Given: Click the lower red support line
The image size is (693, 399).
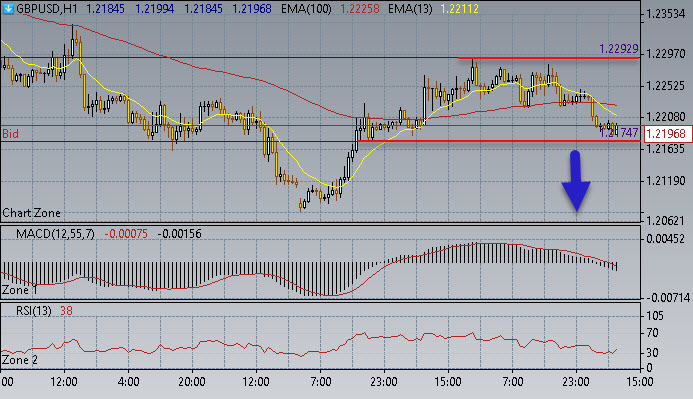Looking at the screenshot, I should pyautogui.click(x=499, y=141).
